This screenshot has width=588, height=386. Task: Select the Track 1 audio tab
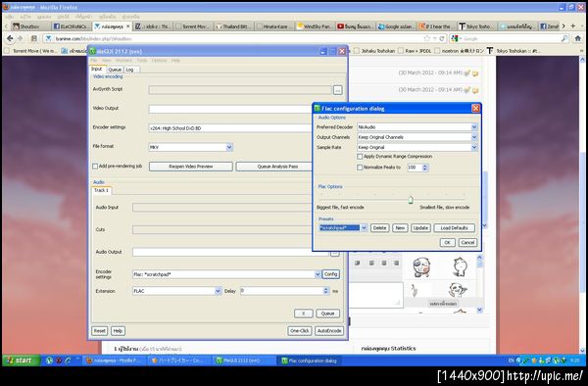point(102,190)
